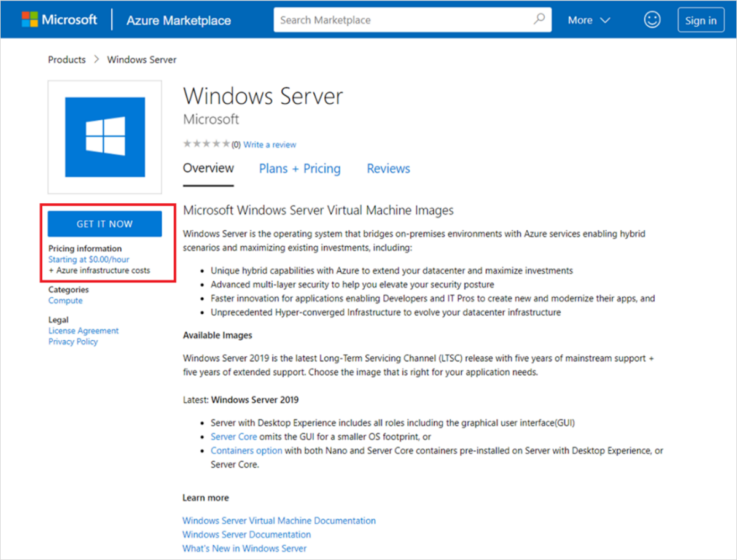Click the search magnifier icon

tap(539, 19)
